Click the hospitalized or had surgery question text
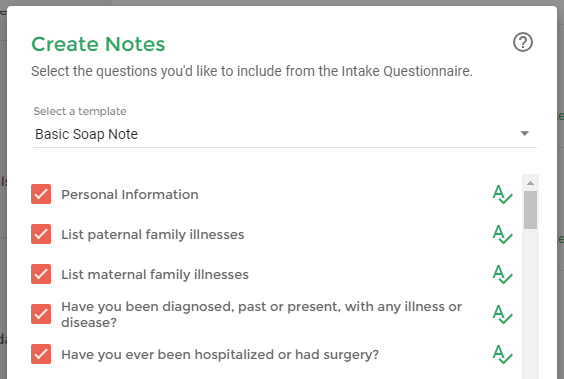 click(220, 355)
